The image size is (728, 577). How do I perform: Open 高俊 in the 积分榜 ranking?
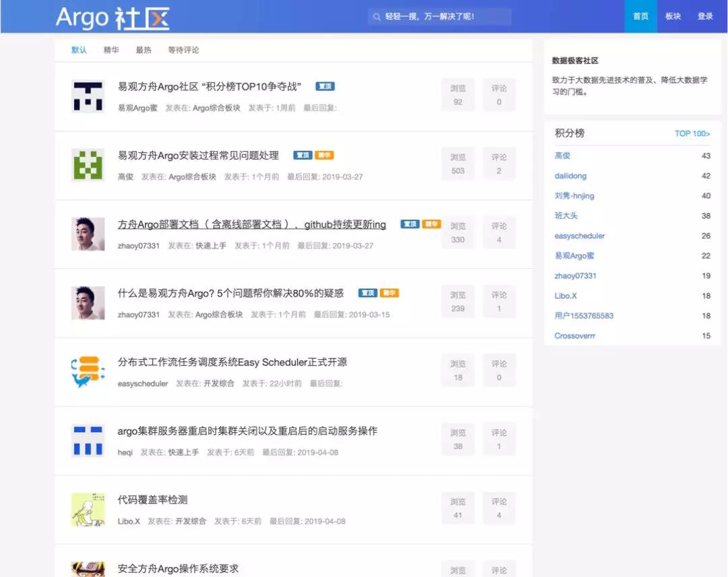[x=562, y=156]
